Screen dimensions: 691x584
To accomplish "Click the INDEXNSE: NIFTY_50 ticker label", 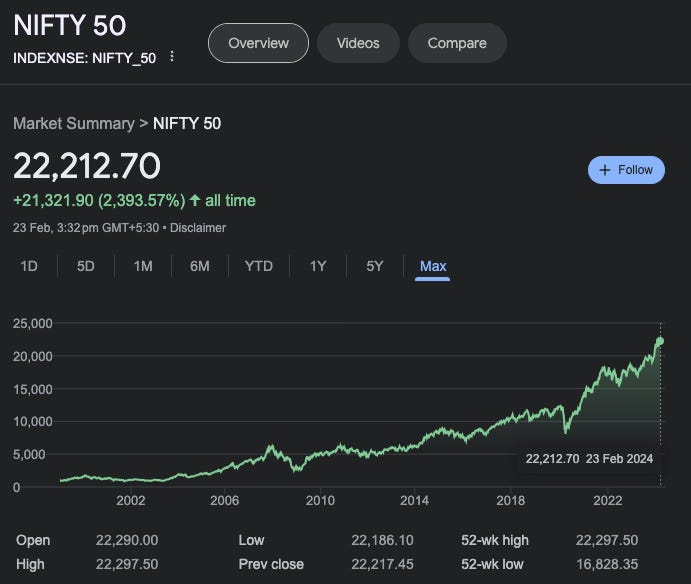I will [85, 58].
